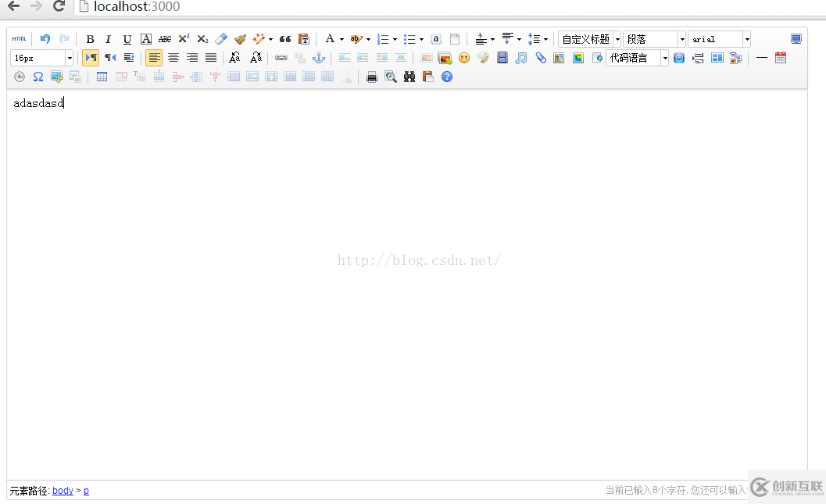The width and height of the screenshot is (826, 504).
Task: Click the preview magnifier icon
Action: (391, 77)
